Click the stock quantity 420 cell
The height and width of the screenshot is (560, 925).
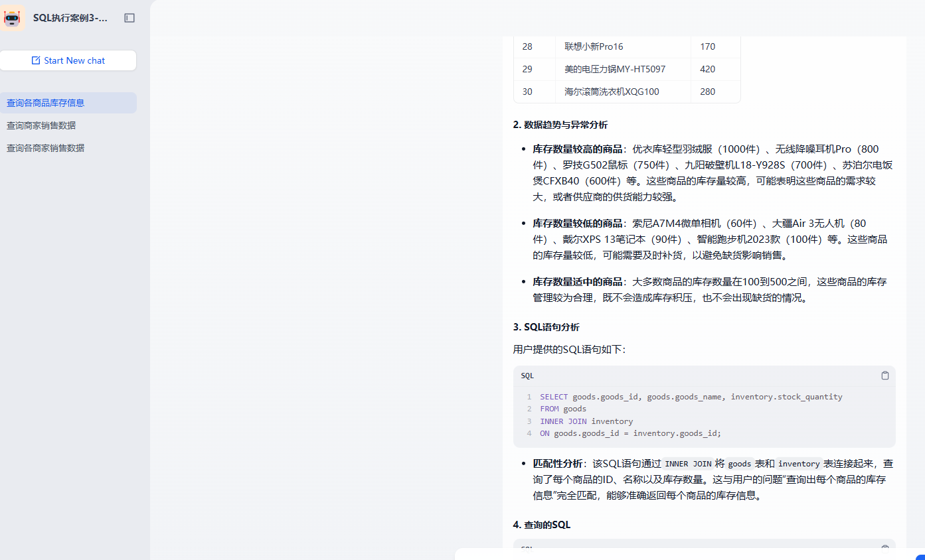[x=708, y=69]
